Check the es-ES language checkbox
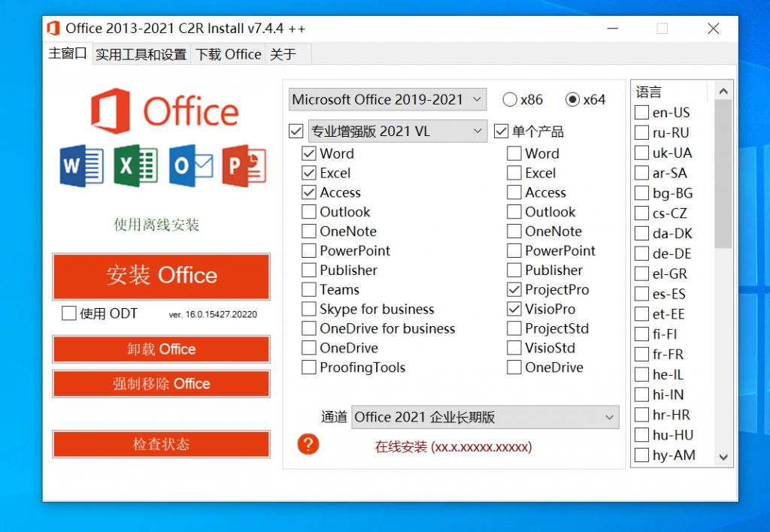This screenshot has width=770, height=532. click(642, 294)
